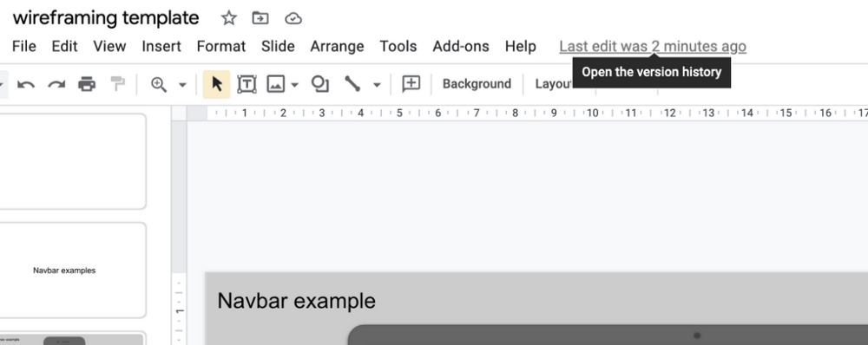Open the File menu
Viewport: 868px width, 345px height.
[x=23, y=47]
